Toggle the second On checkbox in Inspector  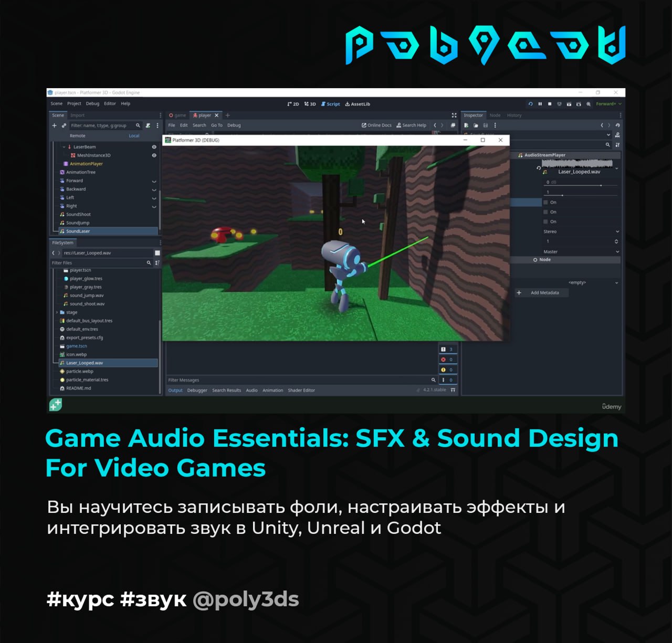[x=545, y=212]
